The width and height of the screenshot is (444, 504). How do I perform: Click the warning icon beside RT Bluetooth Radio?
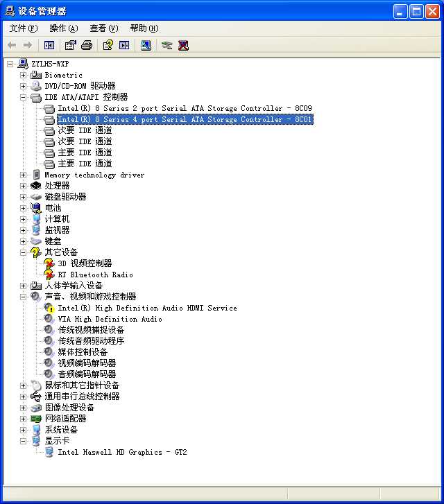click(x=49, y=275)
